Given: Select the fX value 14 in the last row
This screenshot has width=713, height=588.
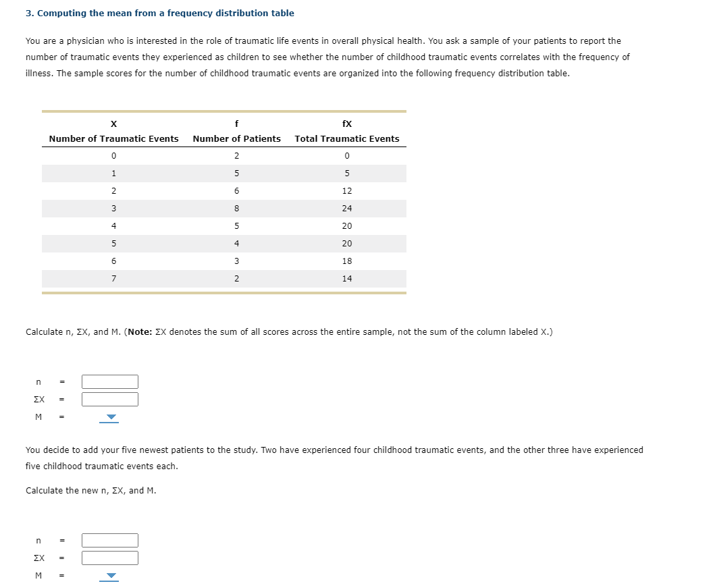Looking at the screenshot, I should [346, 278].
